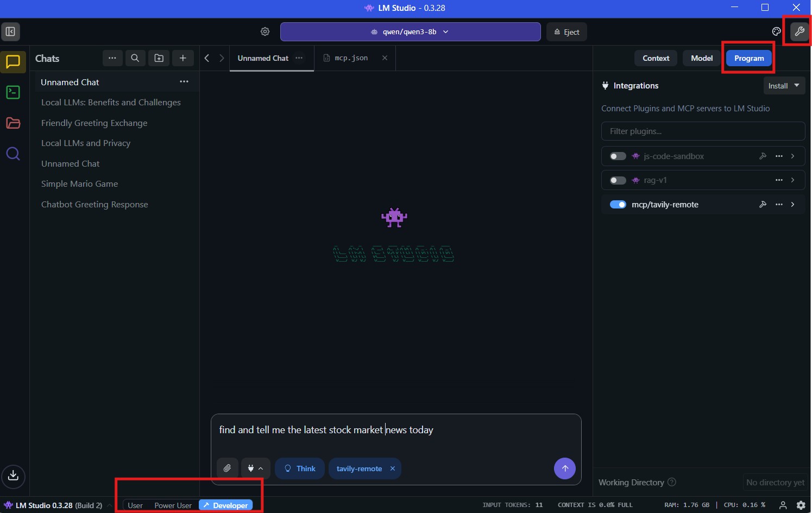Click the attach file paperclip icon
The height and width of the screenshot is (513, 812).
(227, 468)
